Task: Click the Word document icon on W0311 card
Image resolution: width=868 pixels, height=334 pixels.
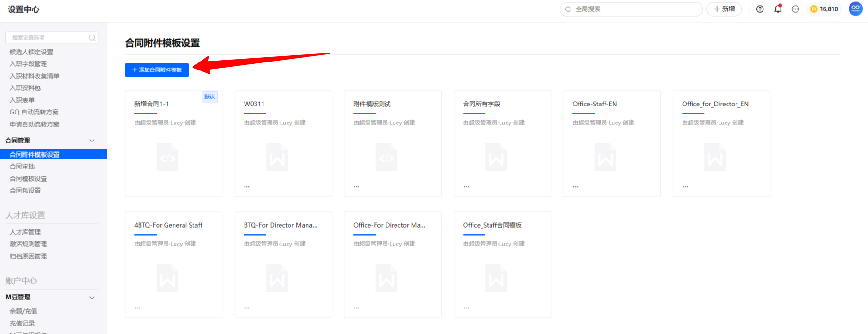Action: 277,158
